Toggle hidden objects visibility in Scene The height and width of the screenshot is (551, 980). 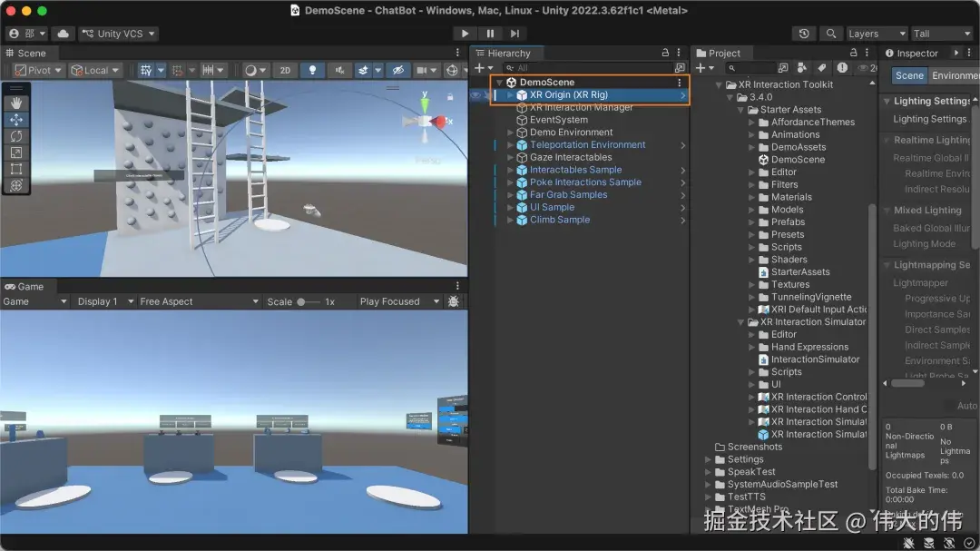tap(397, 70)
